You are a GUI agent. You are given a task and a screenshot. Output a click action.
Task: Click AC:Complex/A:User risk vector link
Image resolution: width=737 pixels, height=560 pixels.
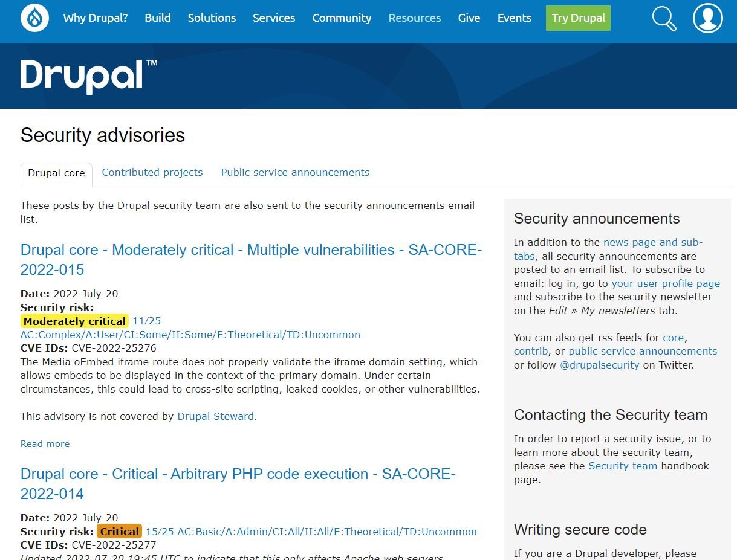(x=190, y=335)
